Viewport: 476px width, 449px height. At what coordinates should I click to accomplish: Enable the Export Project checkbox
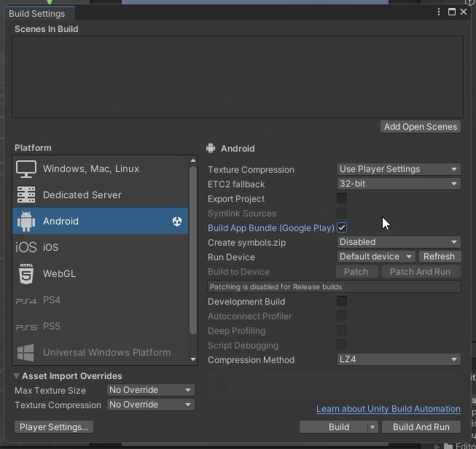point(342,198)
